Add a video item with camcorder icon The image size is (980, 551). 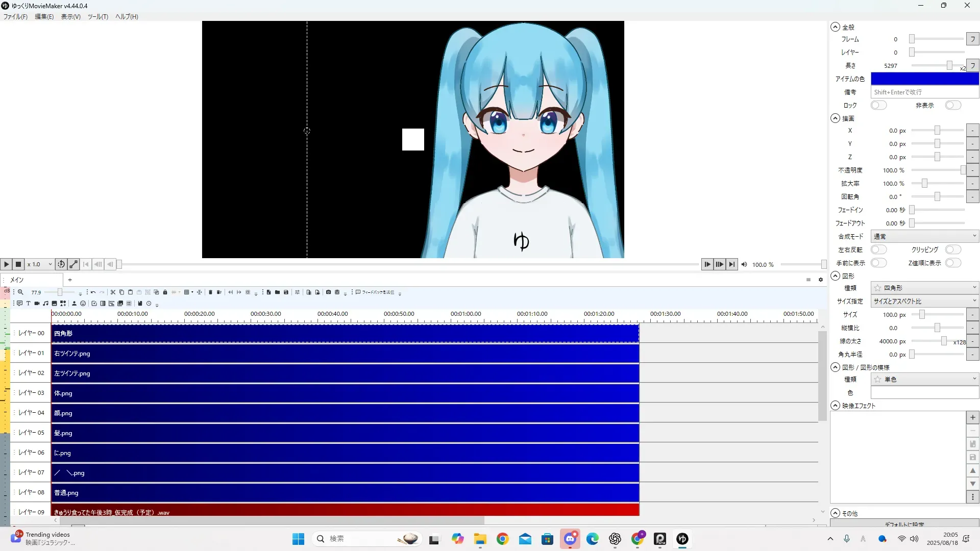pos(37,304)
